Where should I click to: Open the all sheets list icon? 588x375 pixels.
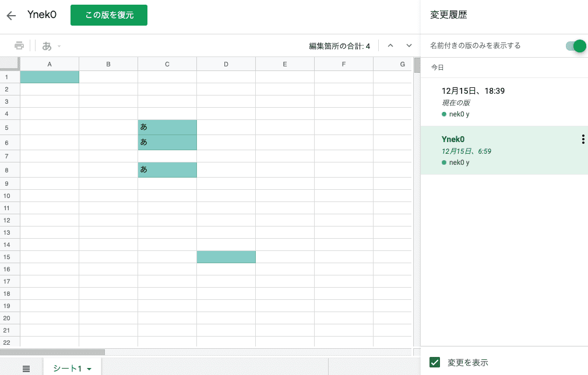pos(26,369)
